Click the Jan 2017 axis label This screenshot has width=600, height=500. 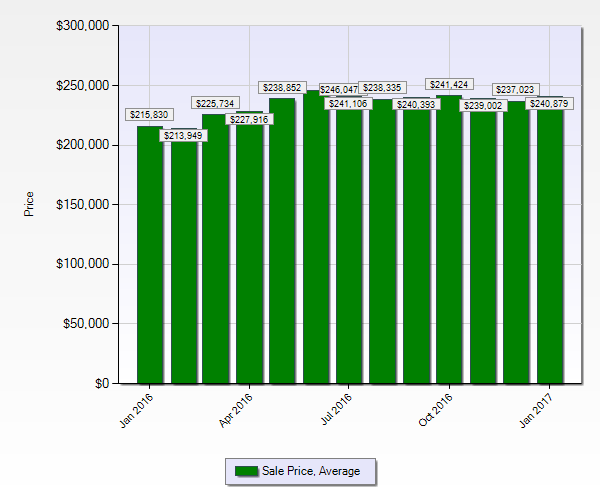click(x=536, y=410)
